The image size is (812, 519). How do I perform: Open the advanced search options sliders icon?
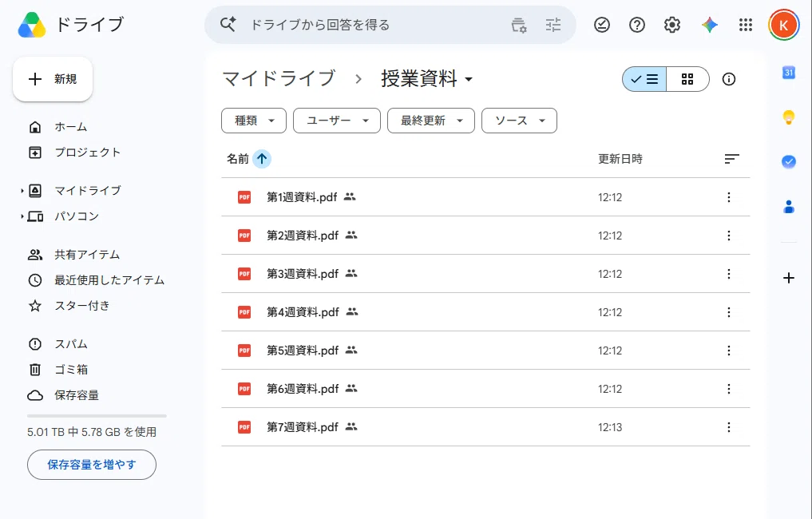click(553, 25)
